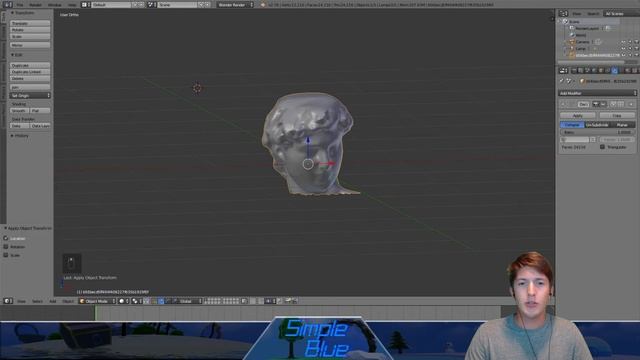Open the Add Modifier dropdown
The width and height of the screenshot is (640, 360).
tap(598, 93)
